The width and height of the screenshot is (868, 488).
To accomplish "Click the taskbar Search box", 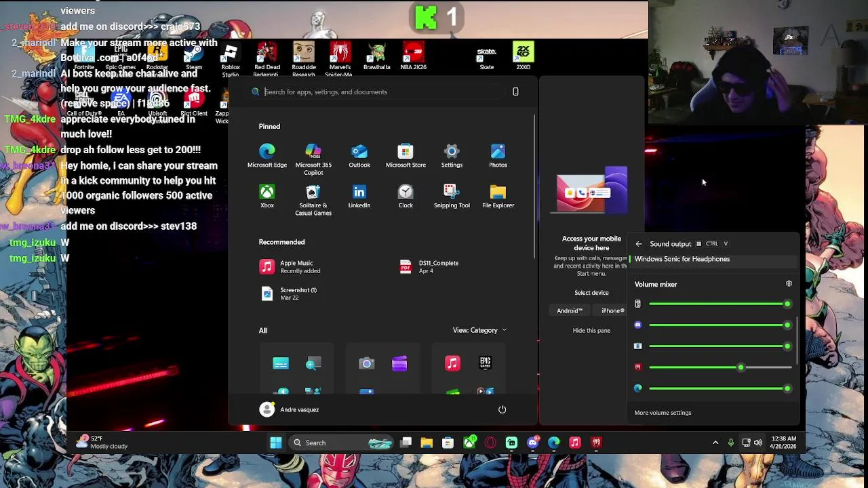I will [342, 443].
